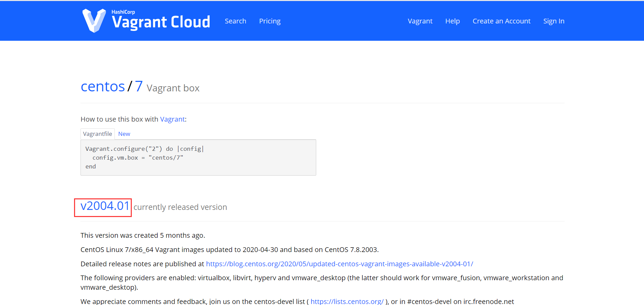This screenshot has height=305, width=644.
Task: Follow the Vagrant link in usage instructions
Action: 173,119
